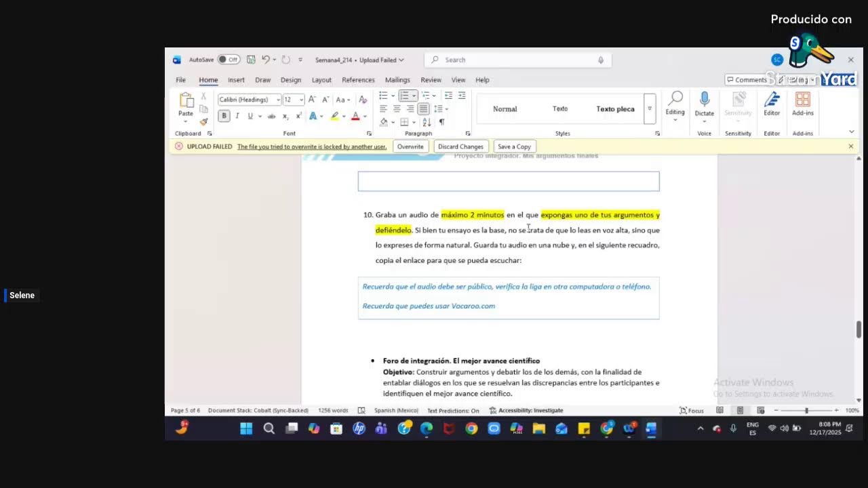Click the document vertical scrollbar thumb
Viewport: 868px width, 488px height.
click(859, 329)
